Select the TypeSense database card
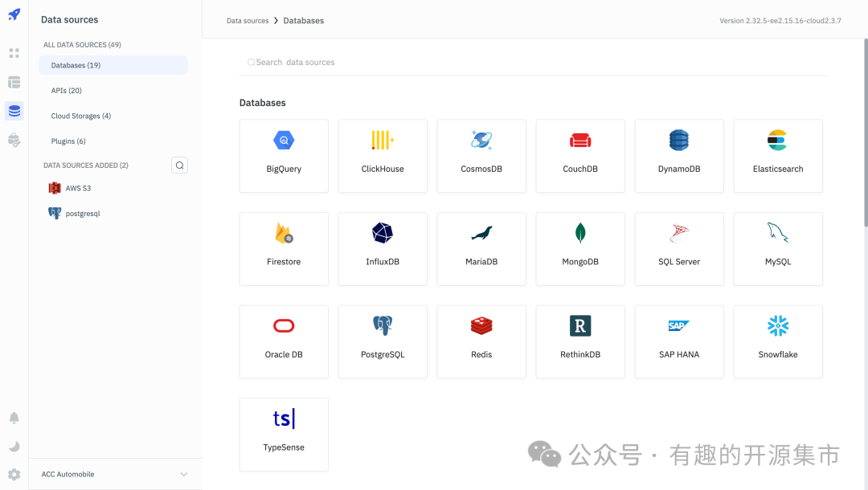 click(284, 435)
